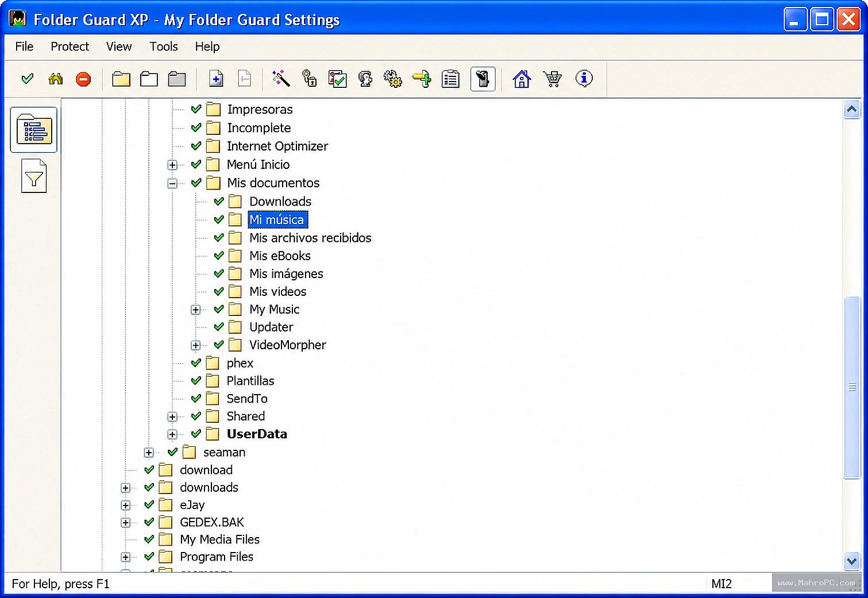The height and width of the screenshot is (598, 868).
Task: Click the yellow house-shaped toolbar icon
Action: coord(56,79)
